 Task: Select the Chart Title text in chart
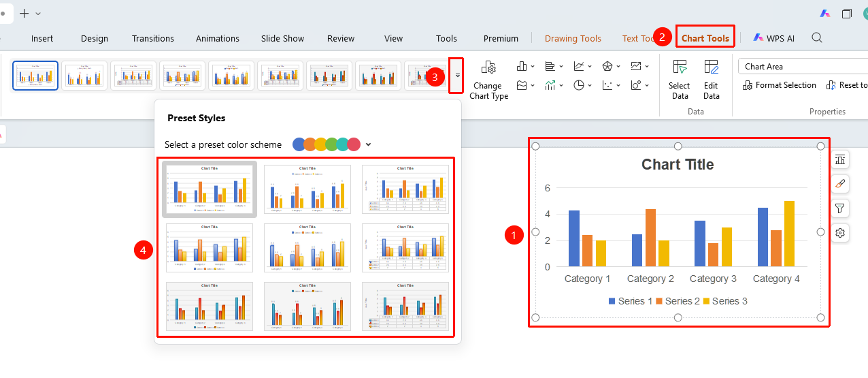click(x=678, y=164)
